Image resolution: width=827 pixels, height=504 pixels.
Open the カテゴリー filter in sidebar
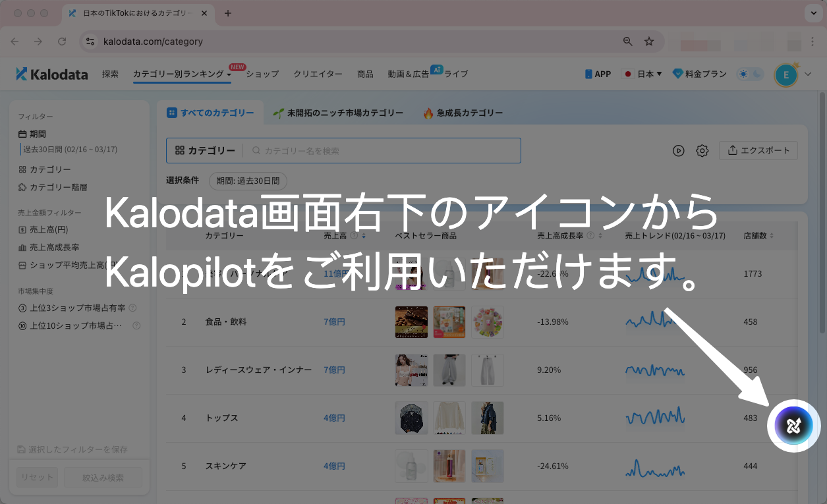point(45,169)
